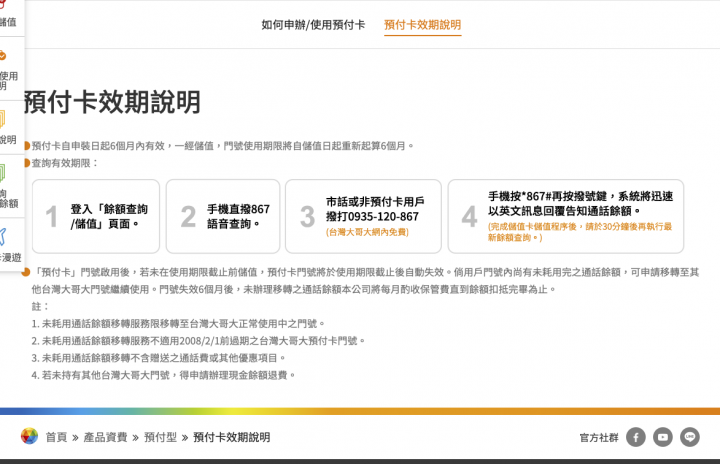Click card 1 登入「餘額查詢/儲值」頁面
Image resolution: width=720 pixels, height=464 pixels.
pos(96,216)
